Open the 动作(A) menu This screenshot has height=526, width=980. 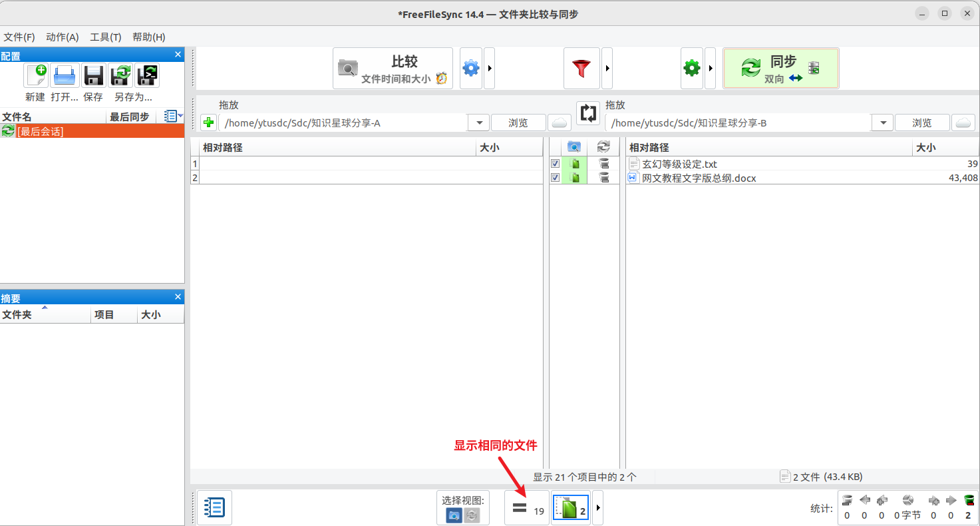(x=62, y=37)
